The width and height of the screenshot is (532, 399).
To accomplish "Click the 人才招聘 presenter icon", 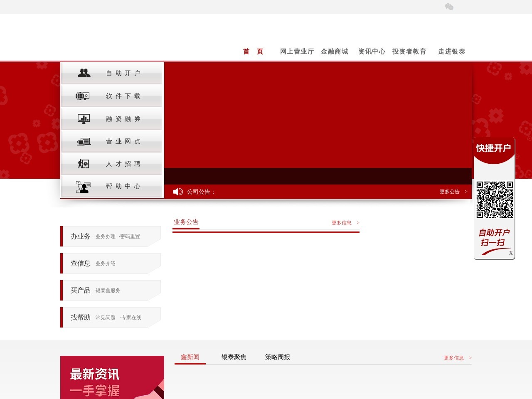I will tap(84, 164).
